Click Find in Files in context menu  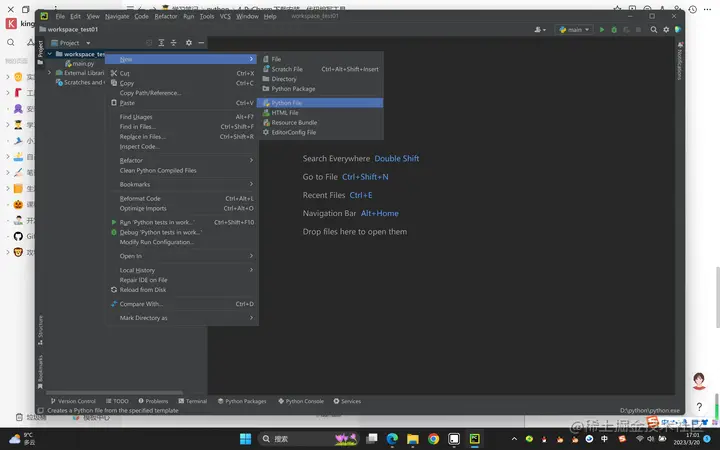[x=183, y=127]
